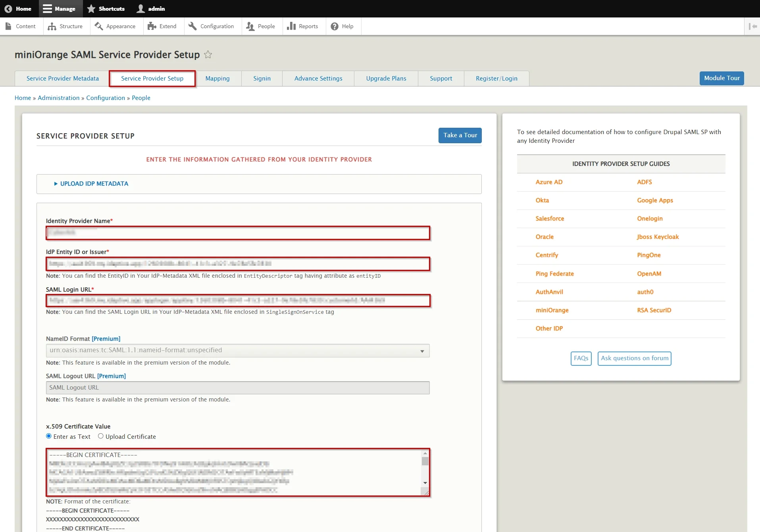The height and width of the screenshot is (532, 760).
Task: Click the Configuration wrench icon
Action: (192, 26)
